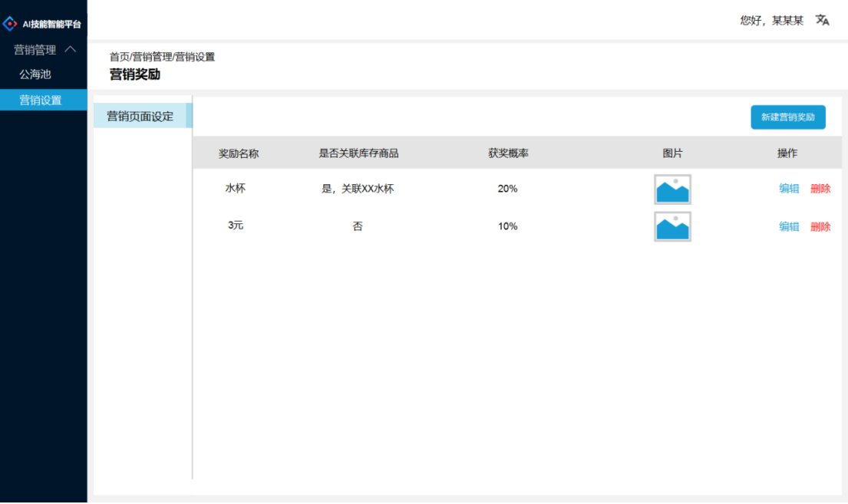Click the AI技能智能平台 logo icon
The image size is (848, 504).
coord(10,22)
